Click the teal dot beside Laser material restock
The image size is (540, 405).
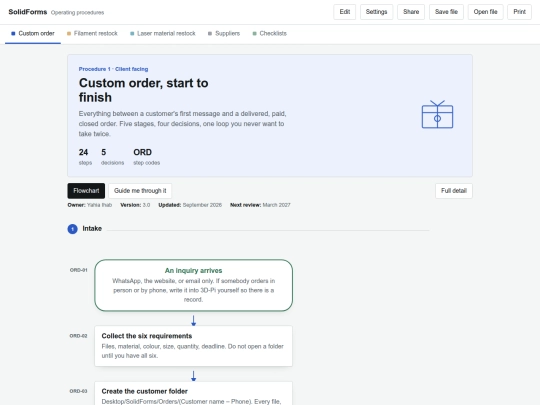pos(132,33)
